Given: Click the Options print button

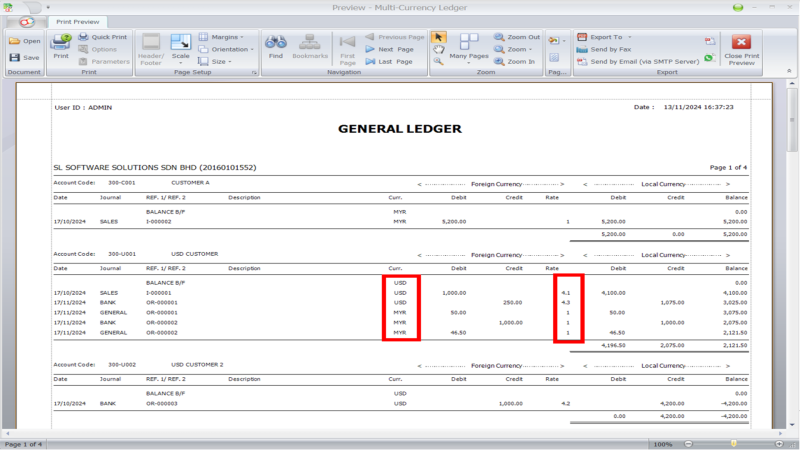Looking at the screenshot, I should tap(97, 49).
